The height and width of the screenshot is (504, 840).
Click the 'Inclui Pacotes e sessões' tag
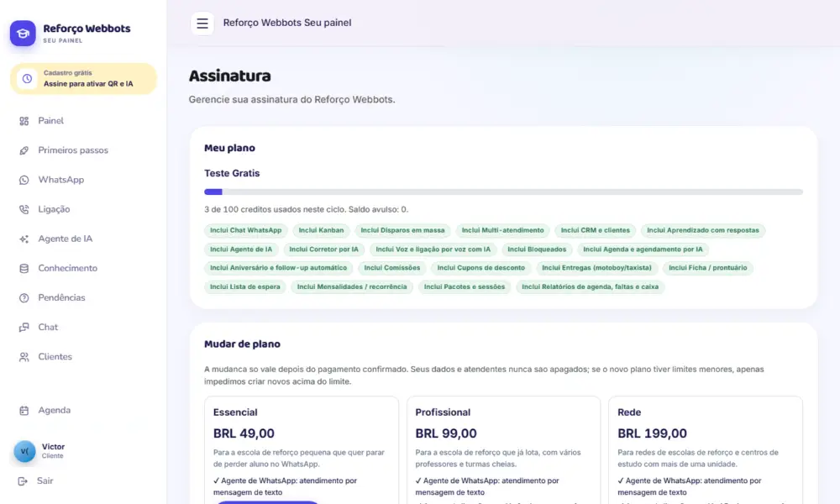click(465, 287)
